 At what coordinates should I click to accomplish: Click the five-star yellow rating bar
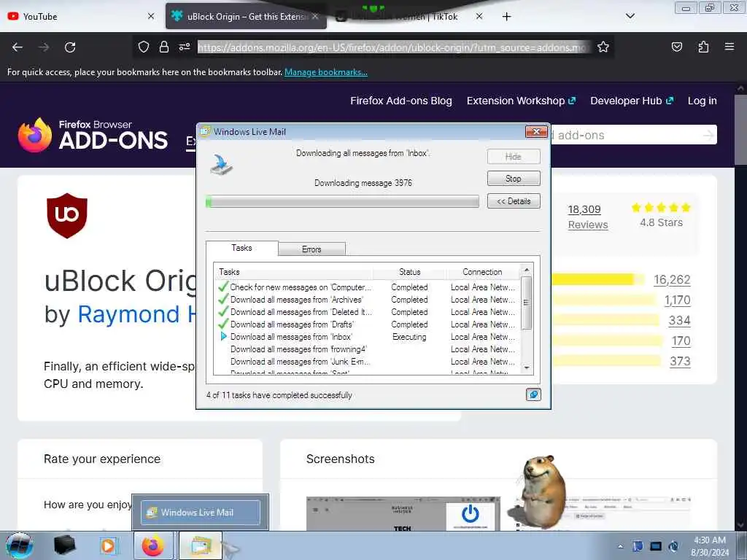[x=597, y=279]
